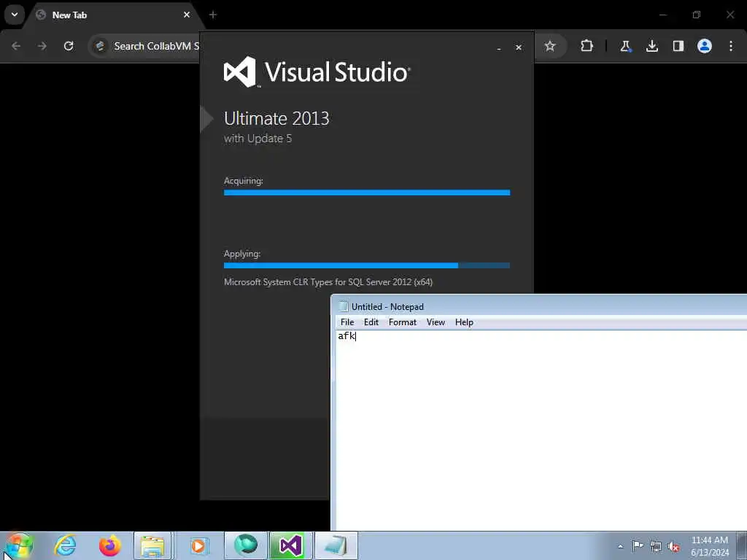The width and height of the screenshot is (747, 560).
Task: Click the Visual Studio logo
Action: (317, 72)
